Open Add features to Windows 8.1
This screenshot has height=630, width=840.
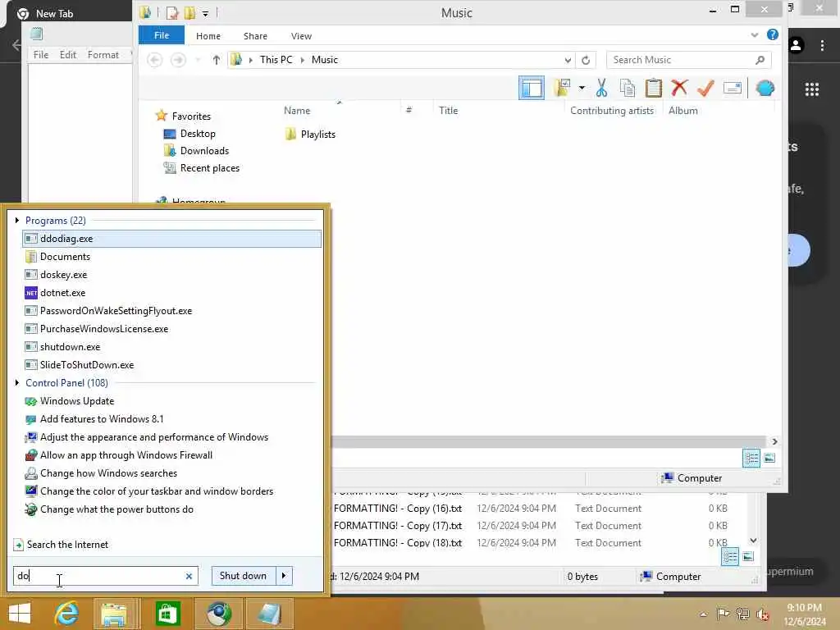[171, 419]
